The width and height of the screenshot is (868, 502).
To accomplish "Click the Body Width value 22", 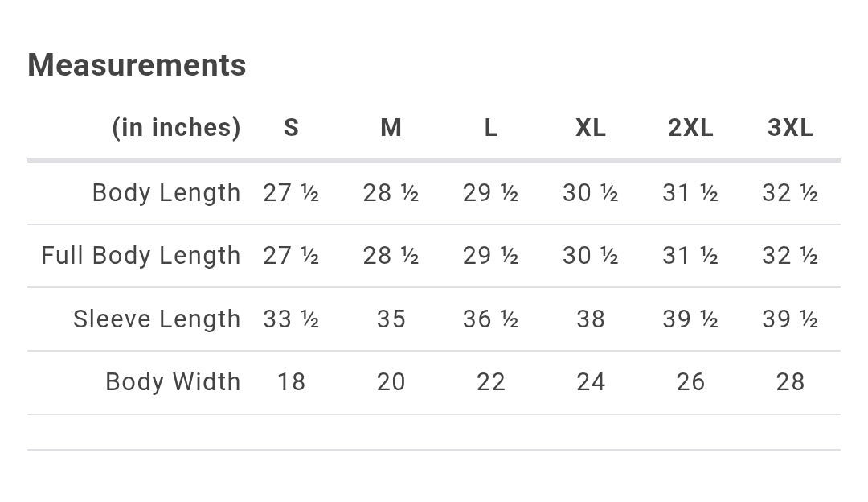I will (490, 382).
